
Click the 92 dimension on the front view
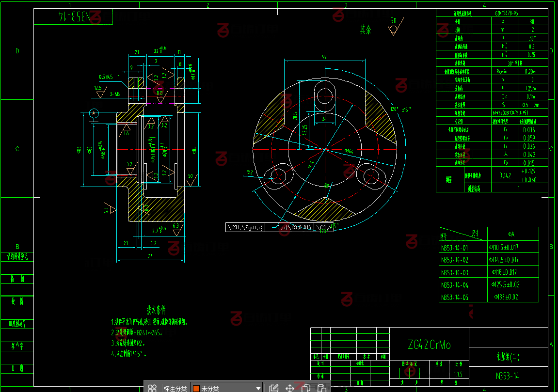pos(324,57)
